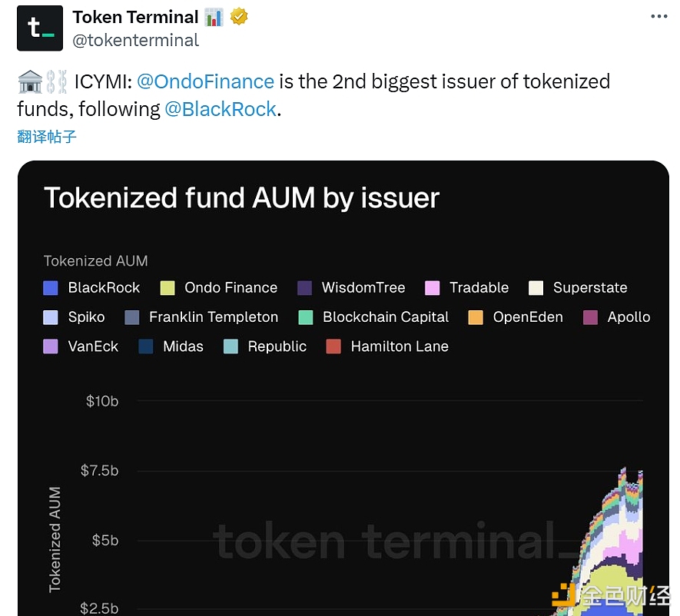Toggle Ondo Finance legend swatch
This screenshot has width=680, height=616.
[x=168, y=288]
